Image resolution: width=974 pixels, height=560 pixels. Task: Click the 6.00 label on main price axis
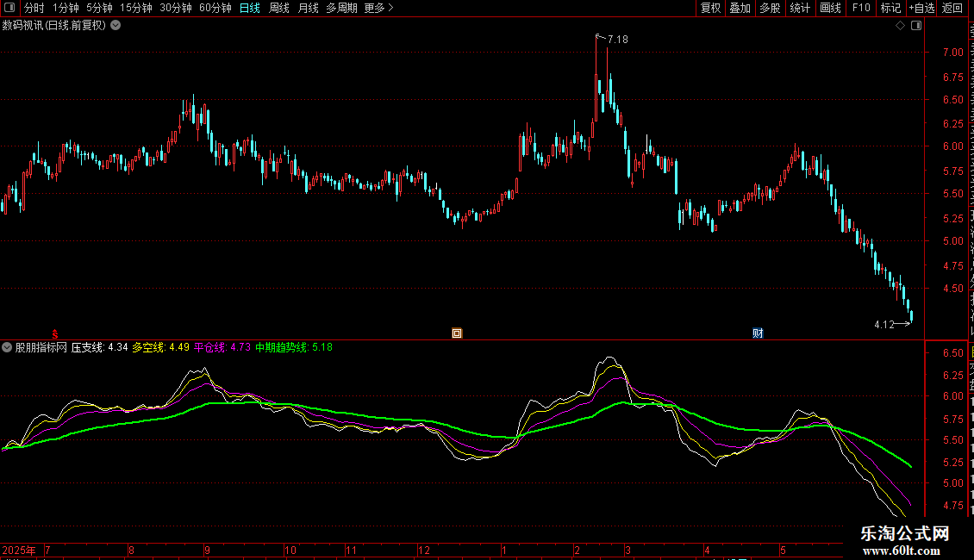952,146
